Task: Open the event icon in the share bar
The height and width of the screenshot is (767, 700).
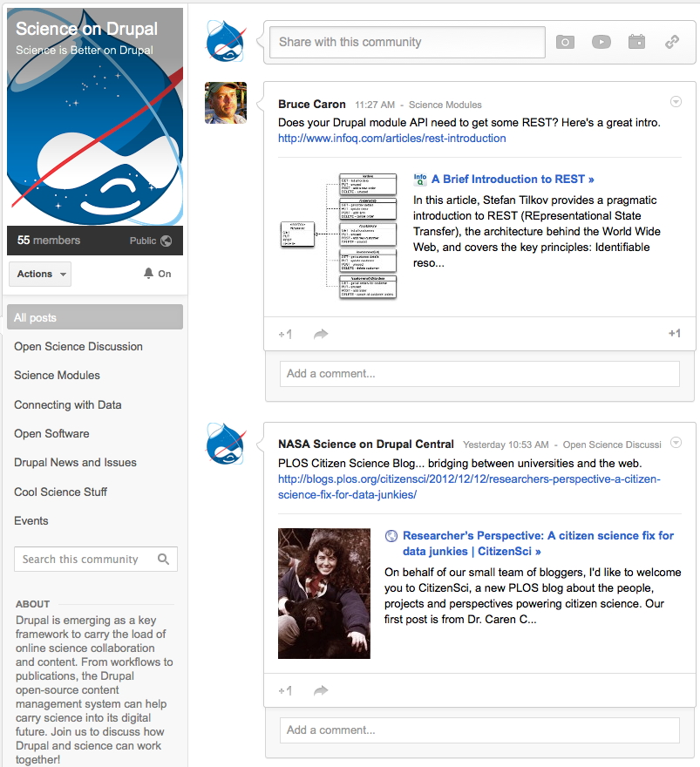Action: click(636, 41)
